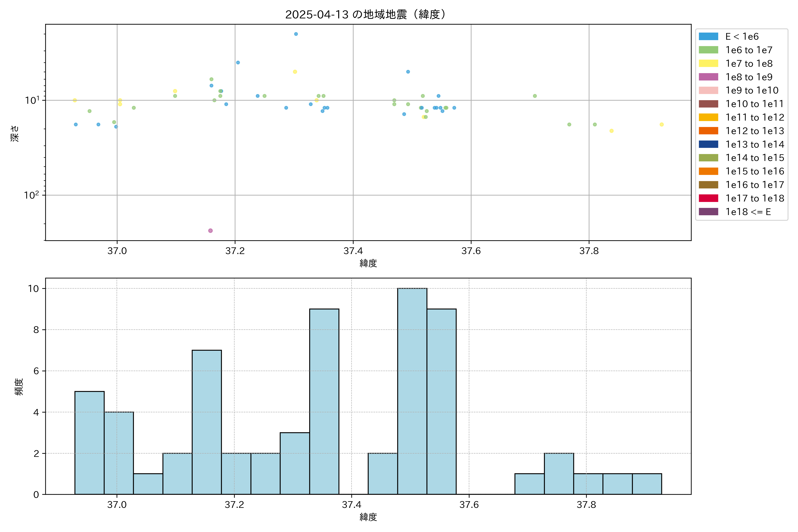Viewport: 798px width, 532px height.
Task: Click the topmost blue scatter point
Action: click(x=296, y=34)
